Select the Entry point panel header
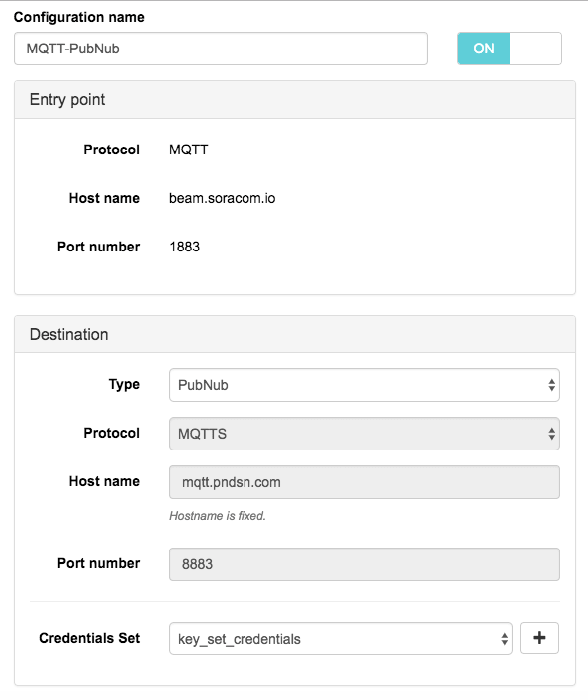The height and width of the screenshot is (700, 588). (x=295, y=100)
